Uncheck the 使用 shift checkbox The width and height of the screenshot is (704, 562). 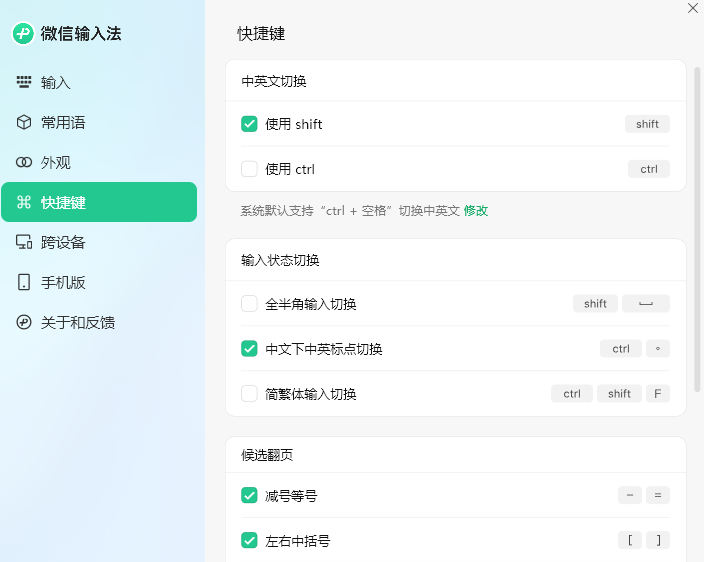click(x=250, y=124)
